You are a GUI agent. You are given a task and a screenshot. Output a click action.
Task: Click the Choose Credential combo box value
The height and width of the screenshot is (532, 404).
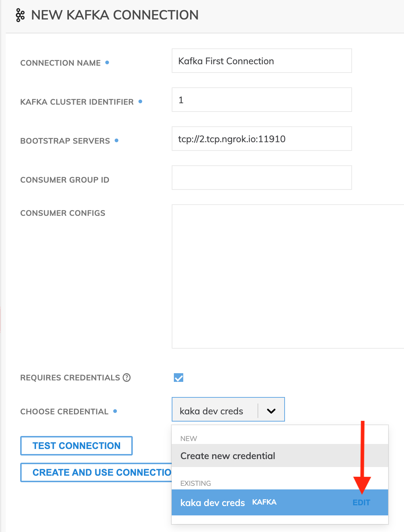[211, 411]
